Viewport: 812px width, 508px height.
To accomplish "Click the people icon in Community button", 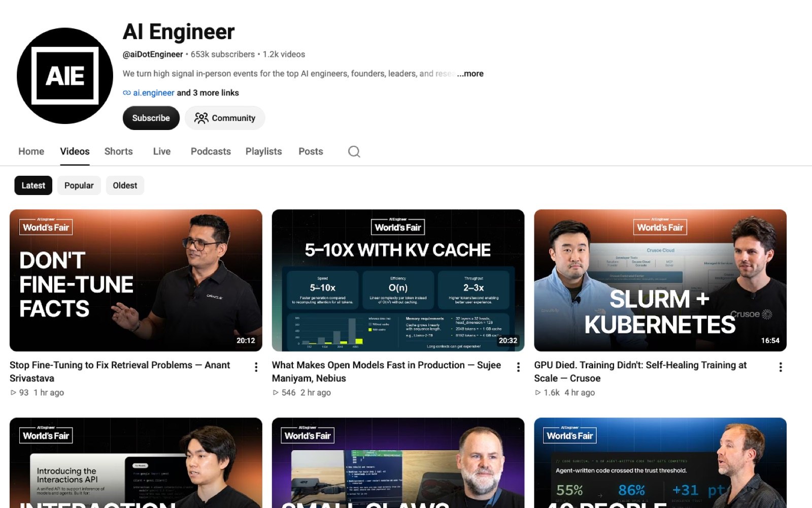I will pyautogui.click(x=201, y=118).
